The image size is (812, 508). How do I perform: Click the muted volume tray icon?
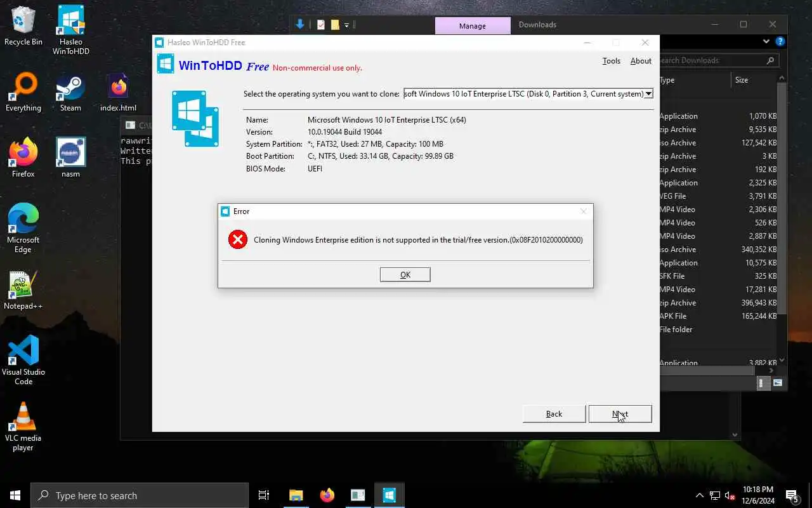[x=730, y=495]
